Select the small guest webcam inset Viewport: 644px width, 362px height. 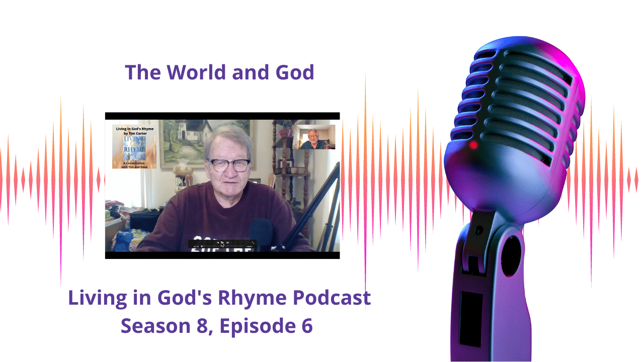[x=313, y=137]
